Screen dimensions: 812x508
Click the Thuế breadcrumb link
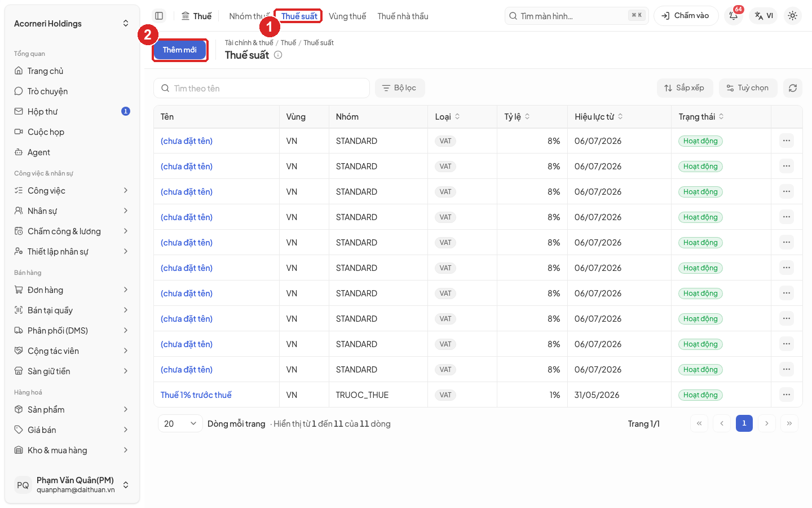click(x=288, y=43)
